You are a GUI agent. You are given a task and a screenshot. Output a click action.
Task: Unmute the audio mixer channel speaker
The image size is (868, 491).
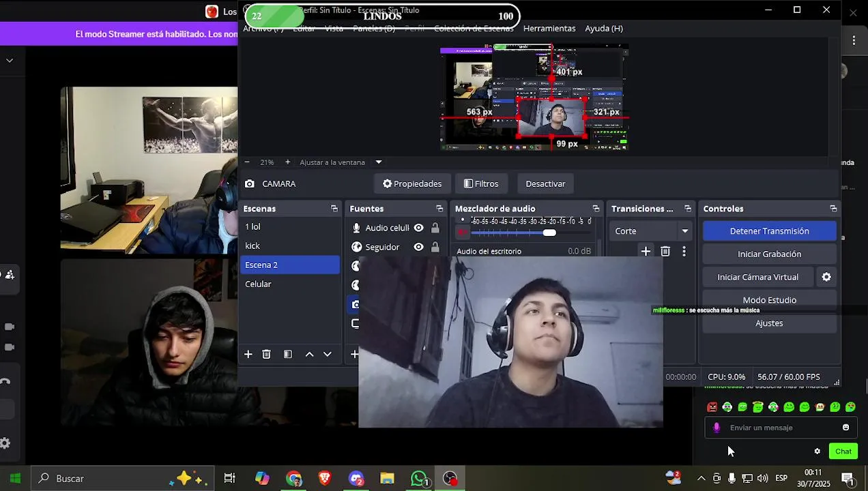463,233
